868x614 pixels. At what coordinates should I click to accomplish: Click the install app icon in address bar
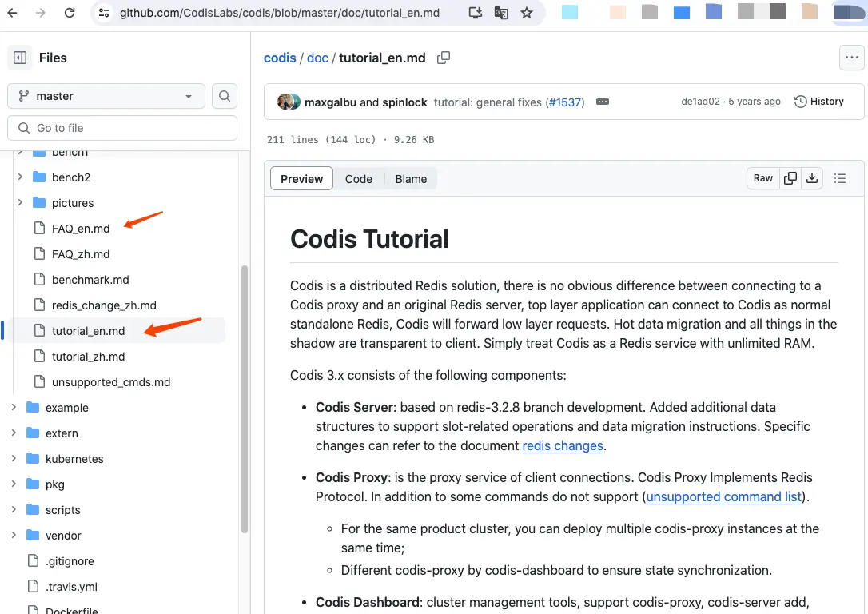(x=475, y=12)
